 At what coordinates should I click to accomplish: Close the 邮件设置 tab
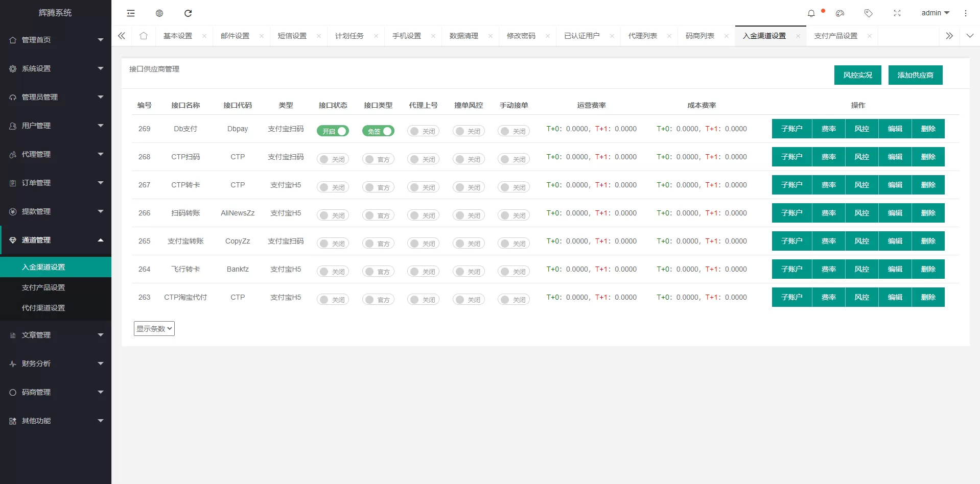coord(262,36)
